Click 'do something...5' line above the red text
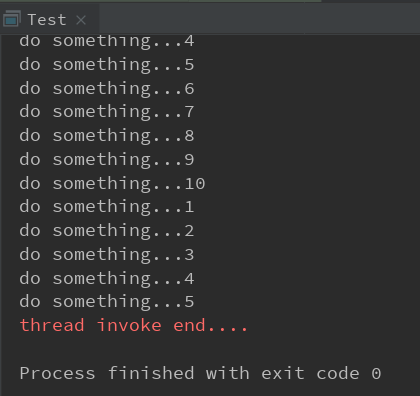The image size is (420, 396). click(107, 302)
